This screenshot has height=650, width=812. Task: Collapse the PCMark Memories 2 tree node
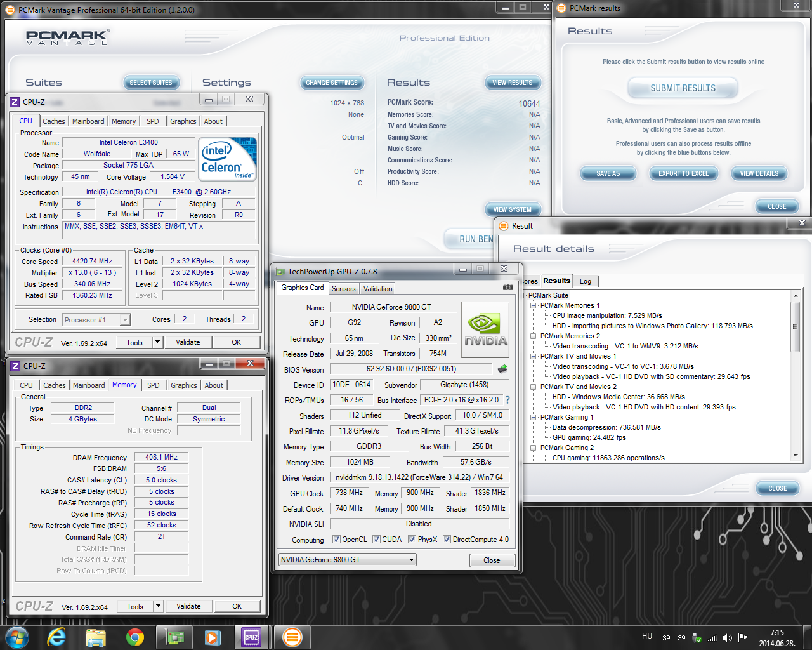pyautogui.click(x=534, y=336)
